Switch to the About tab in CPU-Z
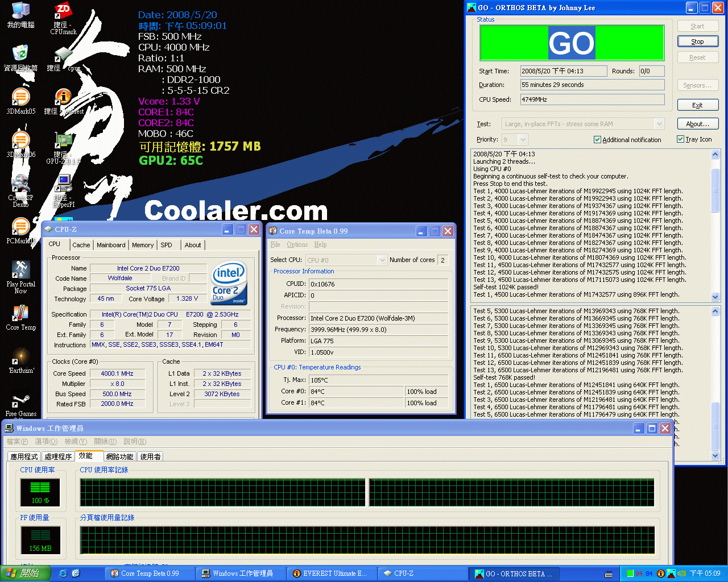Screen dimensions: 728x582 193,245
